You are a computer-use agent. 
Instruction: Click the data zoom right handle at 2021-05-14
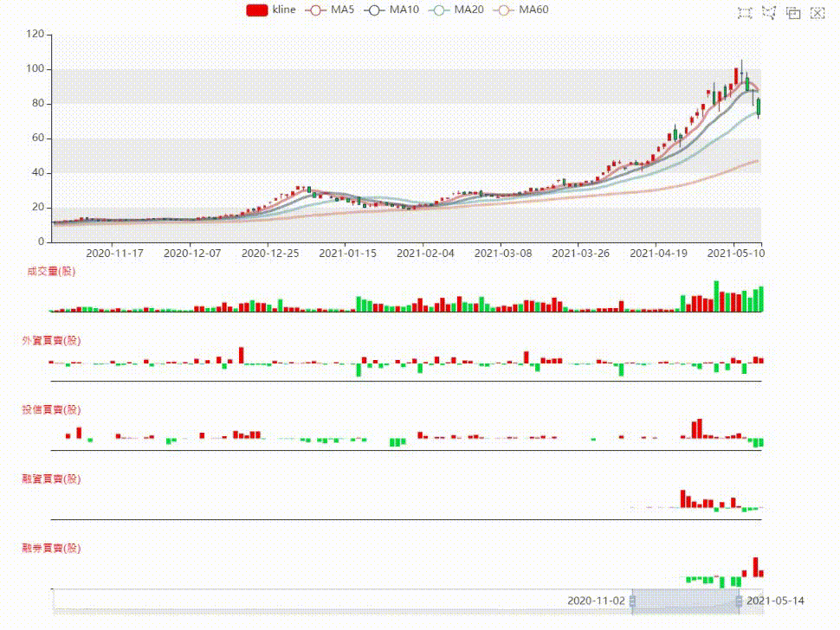point(739,601)
